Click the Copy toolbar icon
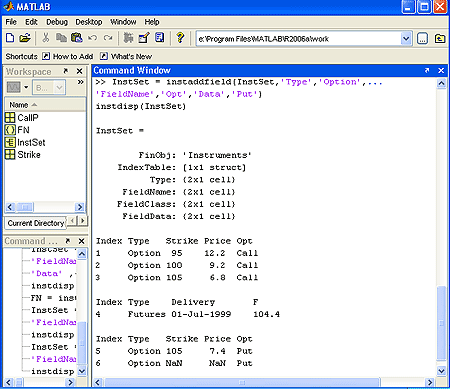 point(61,38)
